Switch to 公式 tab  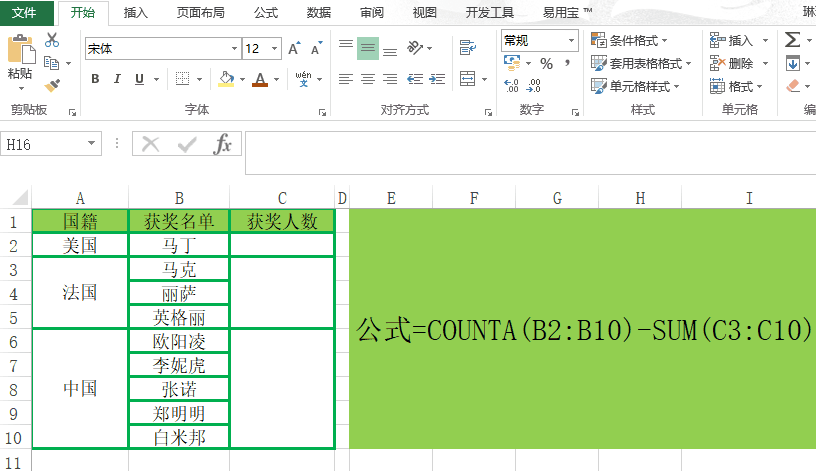(x=266, y=13)
